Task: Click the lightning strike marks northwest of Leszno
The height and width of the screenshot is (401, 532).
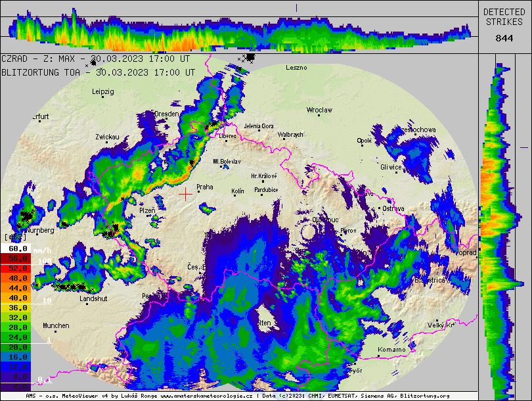Action: pos(248,58)
